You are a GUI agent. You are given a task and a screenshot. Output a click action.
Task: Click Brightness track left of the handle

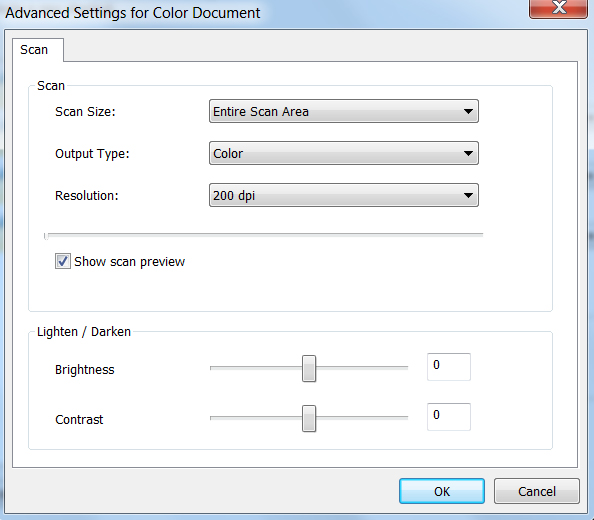tap(256, 367)
